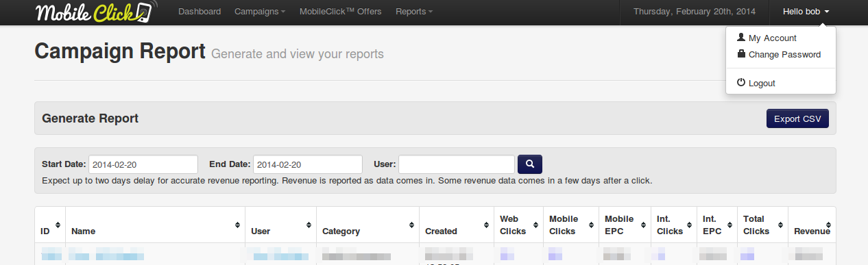Click the Created column header text
This screenshot has width=868, height=265.
441,231
